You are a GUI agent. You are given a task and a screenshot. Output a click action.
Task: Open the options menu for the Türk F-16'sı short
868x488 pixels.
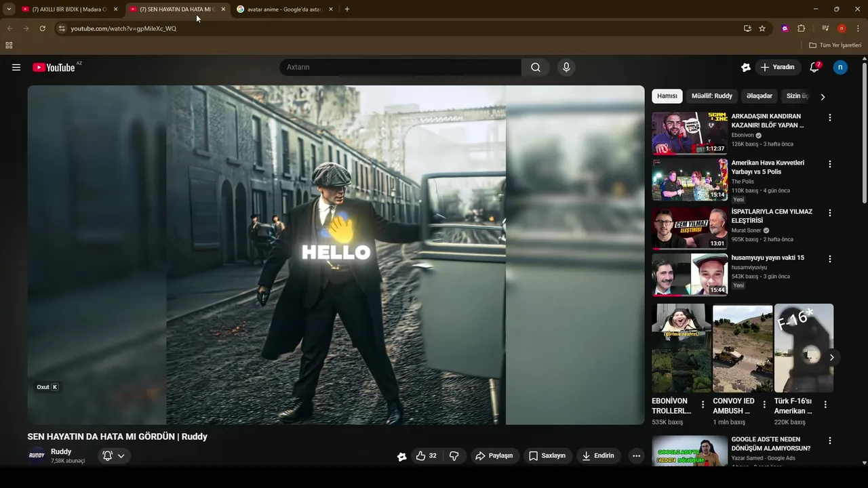tap(825, 405)
